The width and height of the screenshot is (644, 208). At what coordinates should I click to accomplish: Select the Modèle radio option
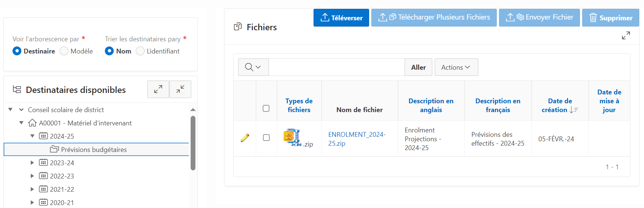tap(64, 51)
